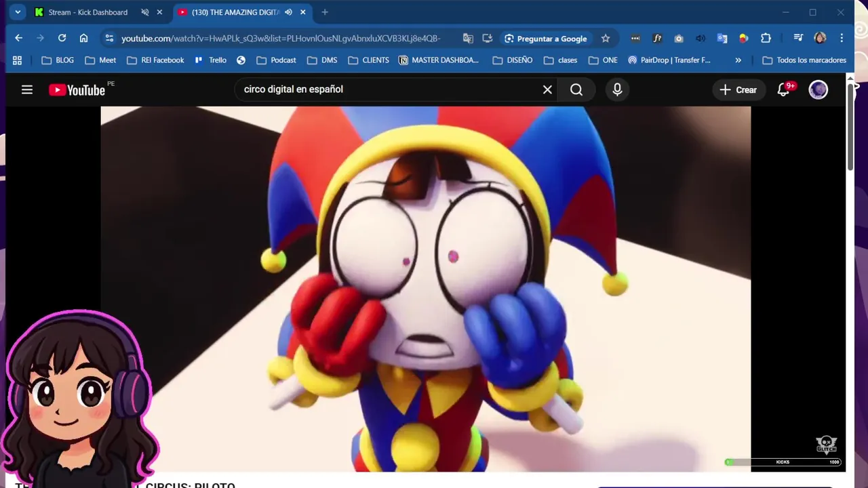The image size is (868, 488).
Task: Open the MASTER DASHBOA... Notion bookmark
Action: [439, 60]
